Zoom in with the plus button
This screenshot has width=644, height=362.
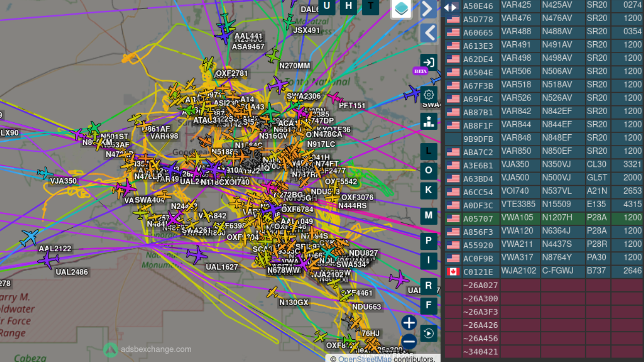tap(409, 322)
